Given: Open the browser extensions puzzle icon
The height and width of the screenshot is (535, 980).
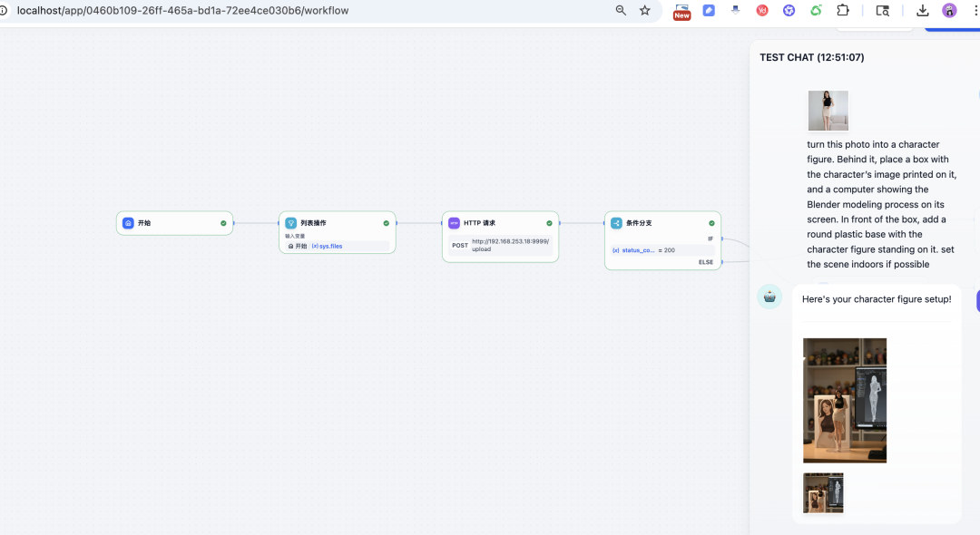Looking at the screenshot, I should tap(842, 10).
